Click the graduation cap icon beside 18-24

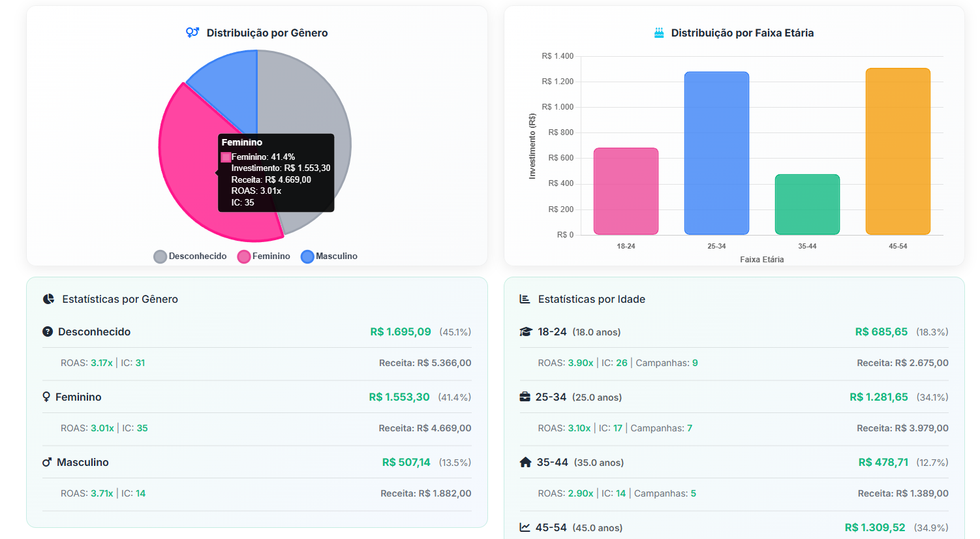pyautogui.click(x=526, y=331)
